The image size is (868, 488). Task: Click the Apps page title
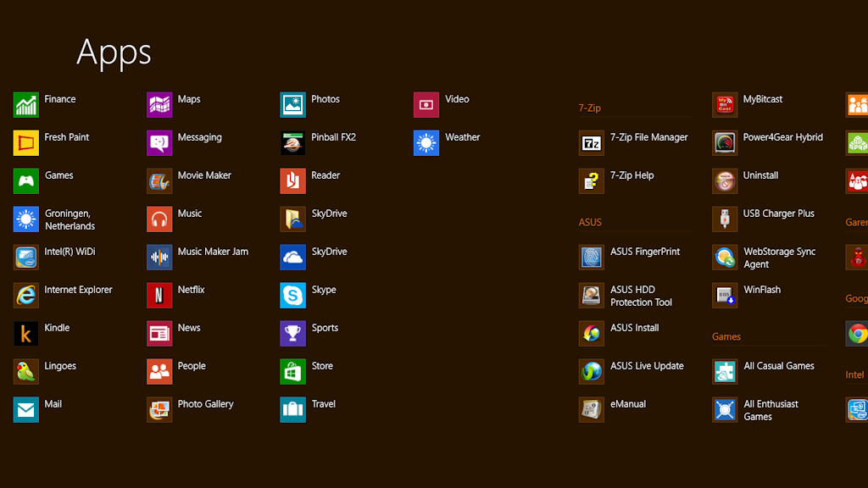(x=114, y=53)
